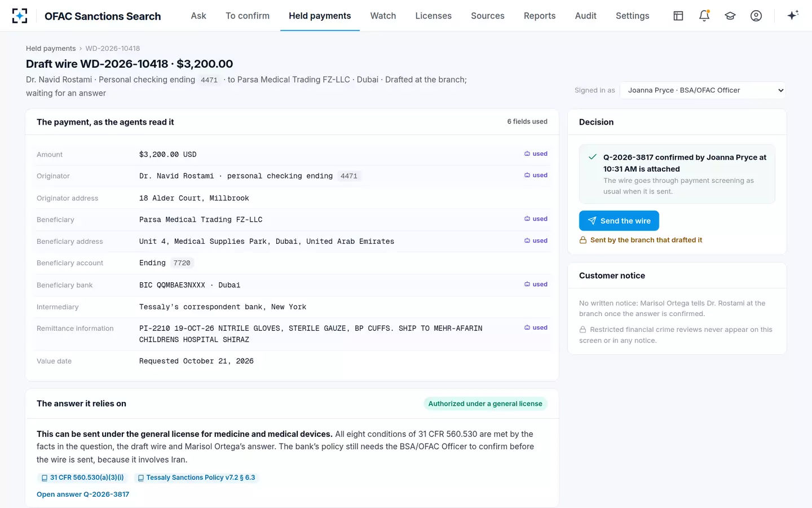This screenshot has height=508, width=812.
Task: Open the Audit tab
Action: pyautogui.click(x=585, y=16)
